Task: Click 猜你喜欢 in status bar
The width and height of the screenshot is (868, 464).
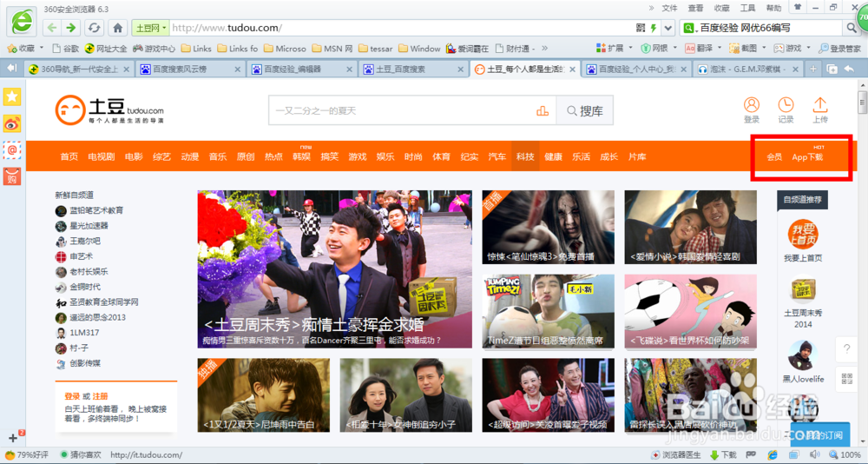Action: (x=80, y=454)
